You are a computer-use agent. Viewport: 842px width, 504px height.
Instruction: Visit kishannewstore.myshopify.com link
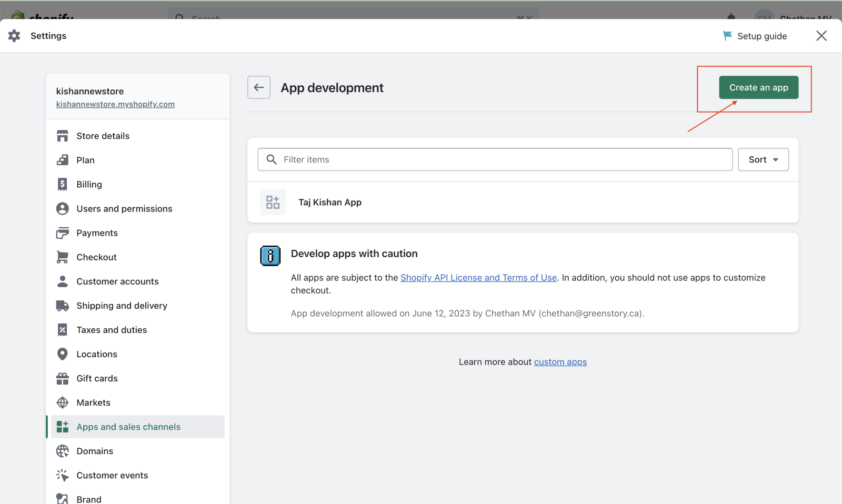115,104
